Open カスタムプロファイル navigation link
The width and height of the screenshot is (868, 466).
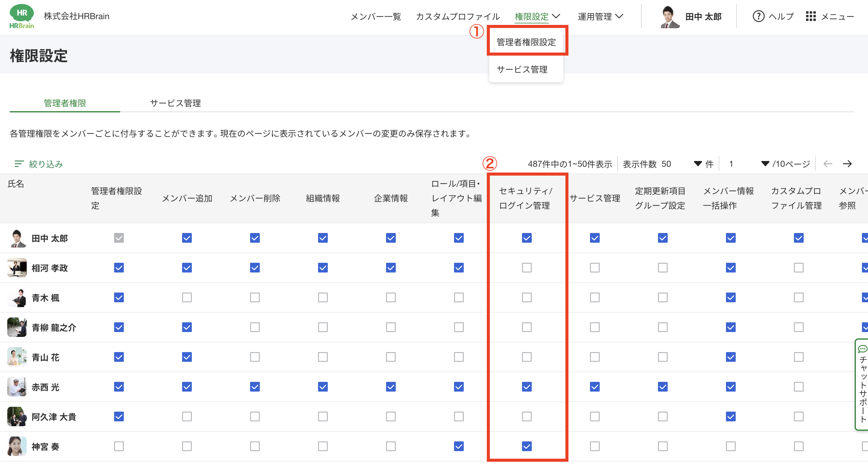tap(458, 16)
